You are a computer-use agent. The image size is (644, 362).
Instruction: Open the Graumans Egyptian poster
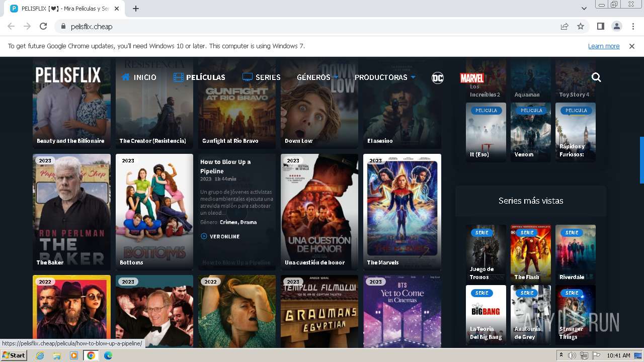319,311
